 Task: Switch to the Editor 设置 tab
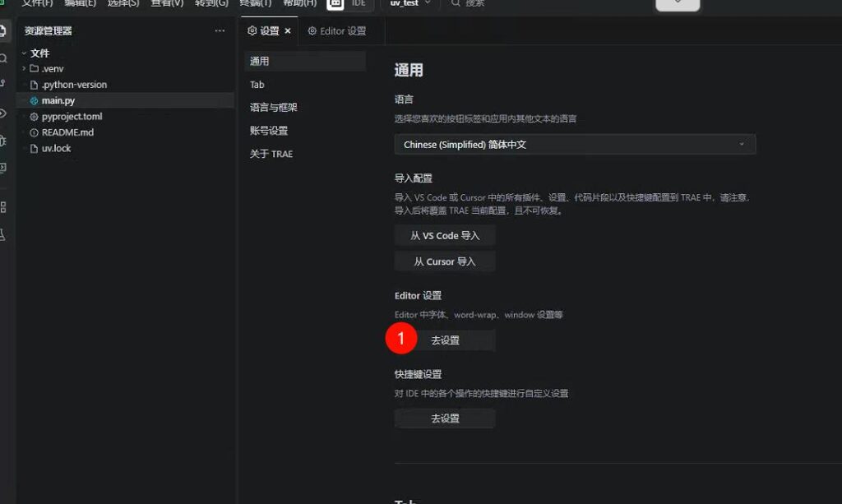pos(338,31)
